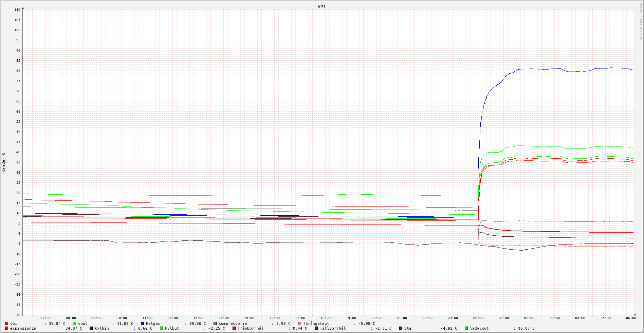Click the 00:00 time axis label
This screenshot has width=644, height=333.
click(x=478, y=318)
